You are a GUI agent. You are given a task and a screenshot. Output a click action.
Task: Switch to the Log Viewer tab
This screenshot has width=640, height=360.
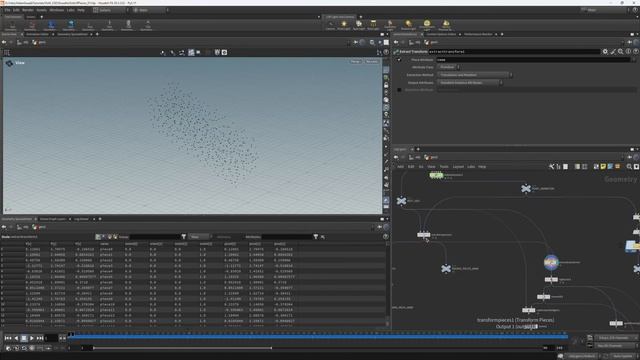click(81, 219)
